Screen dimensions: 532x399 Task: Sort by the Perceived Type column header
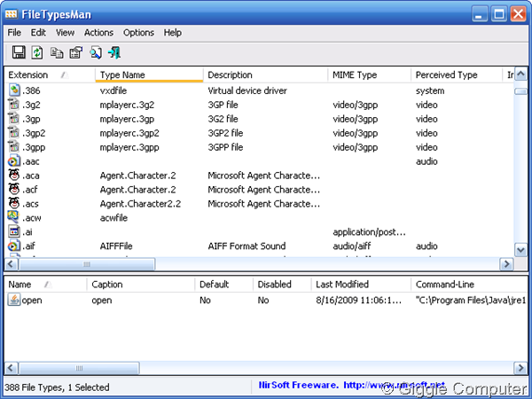(x=457, y=75)
